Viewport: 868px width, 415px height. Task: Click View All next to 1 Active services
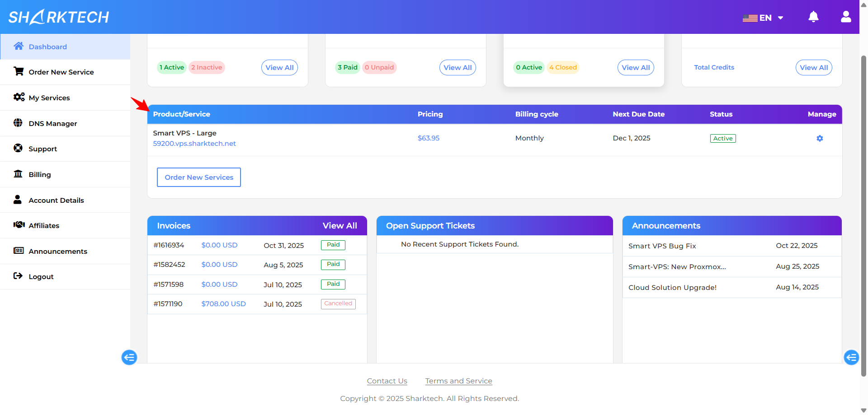279,68
